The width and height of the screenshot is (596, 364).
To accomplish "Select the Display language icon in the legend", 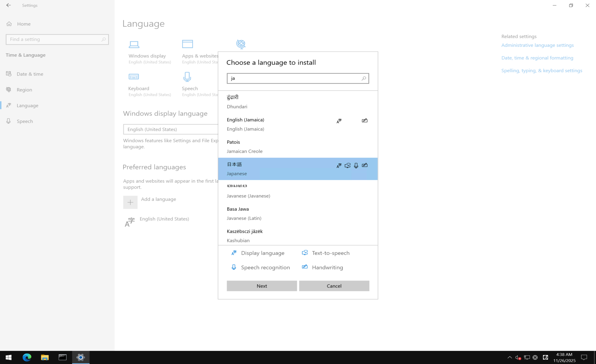I will (234, 253).
